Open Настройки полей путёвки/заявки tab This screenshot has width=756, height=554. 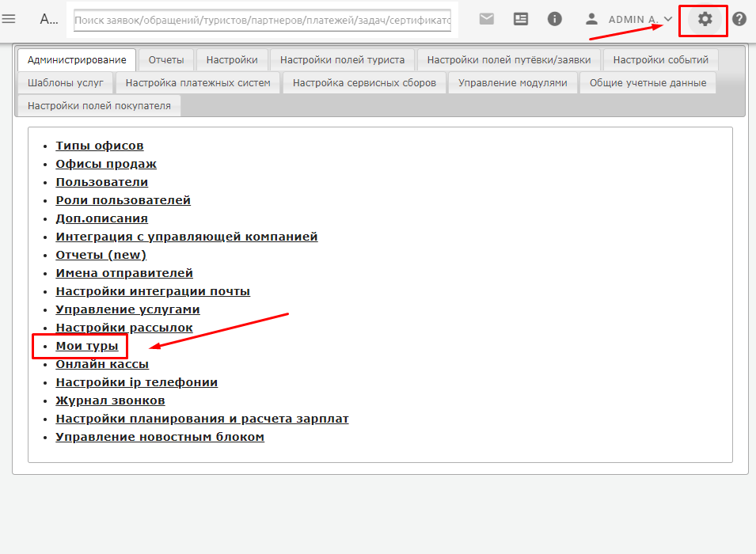(509, 60)
